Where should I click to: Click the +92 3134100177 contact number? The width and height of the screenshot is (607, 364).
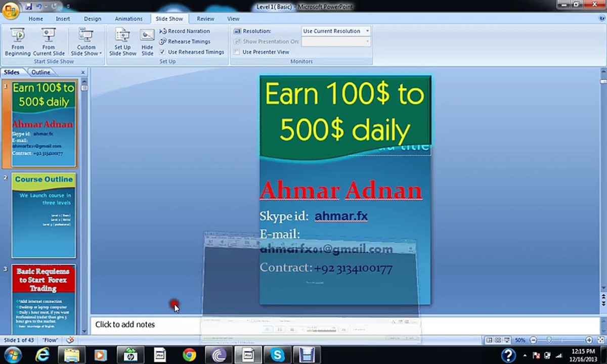(x=353, y=268)
